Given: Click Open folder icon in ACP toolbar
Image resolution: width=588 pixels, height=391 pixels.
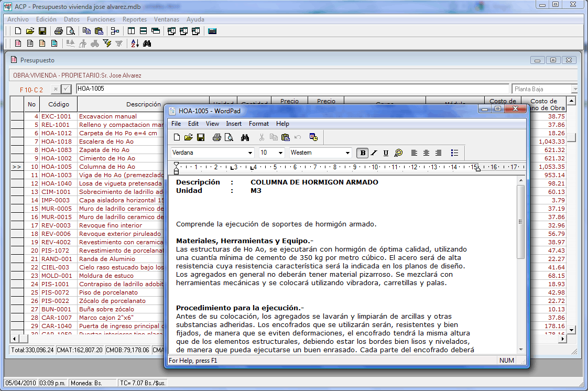Looking at the screenshot, I should [30, 31].
